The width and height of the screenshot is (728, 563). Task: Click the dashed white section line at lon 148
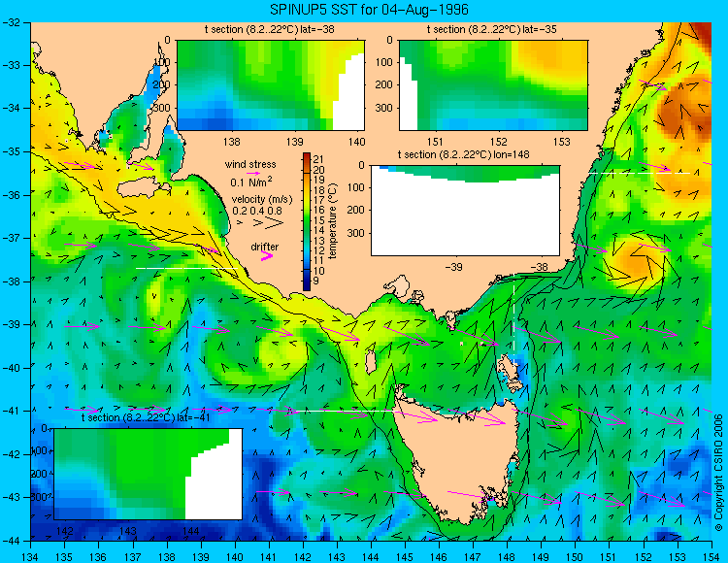513,325
